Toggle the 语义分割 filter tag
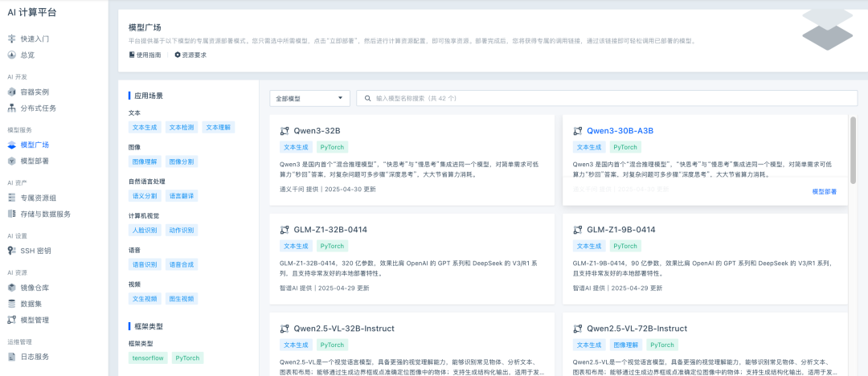The width and height of the screenshot is (868, 376). (145, 196)
